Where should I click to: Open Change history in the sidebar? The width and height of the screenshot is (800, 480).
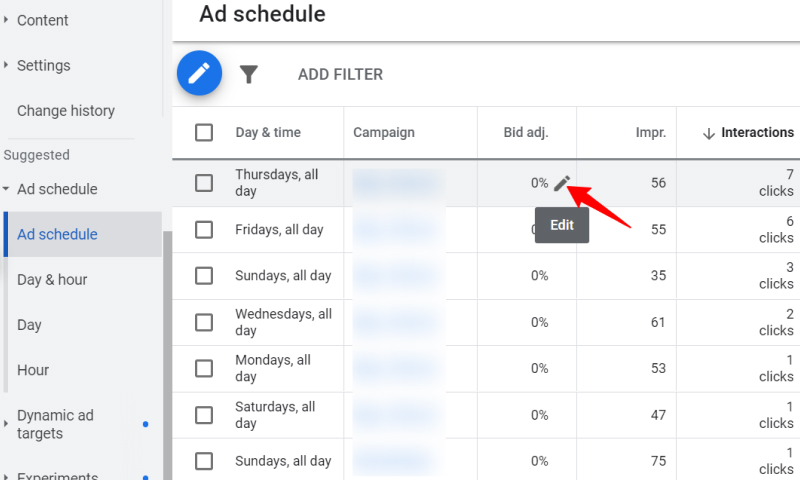click(66, 111)
